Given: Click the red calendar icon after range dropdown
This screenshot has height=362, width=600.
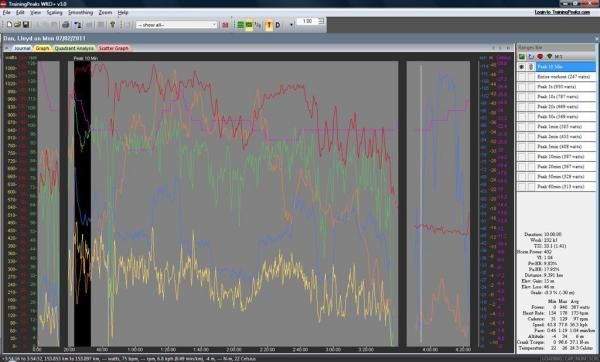Looking at the screenshot, I should (x=225, y=25).
